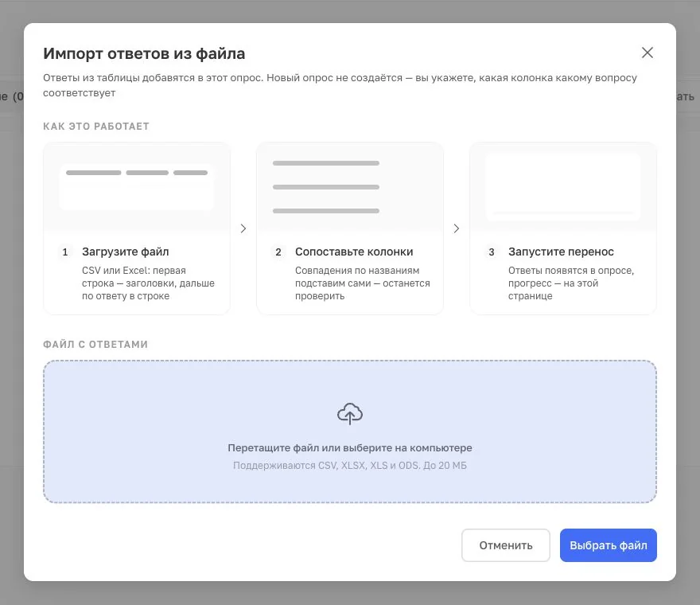Click the step number 2 badge

click(278, 252)
